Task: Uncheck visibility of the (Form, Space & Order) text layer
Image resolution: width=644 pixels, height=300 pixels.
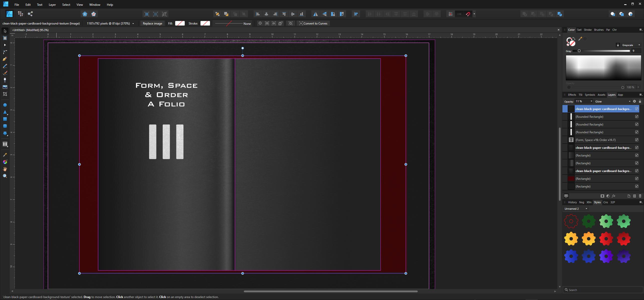Action: 637,140
